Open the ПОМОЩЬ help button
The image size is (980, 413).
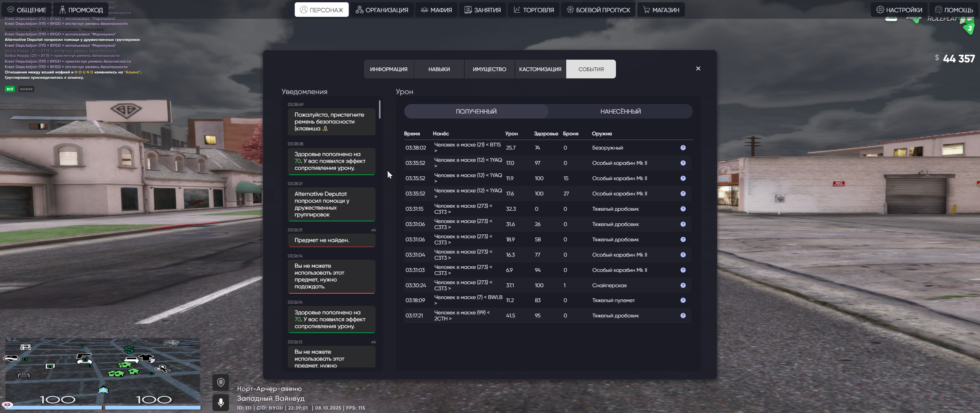click(954, 10)
